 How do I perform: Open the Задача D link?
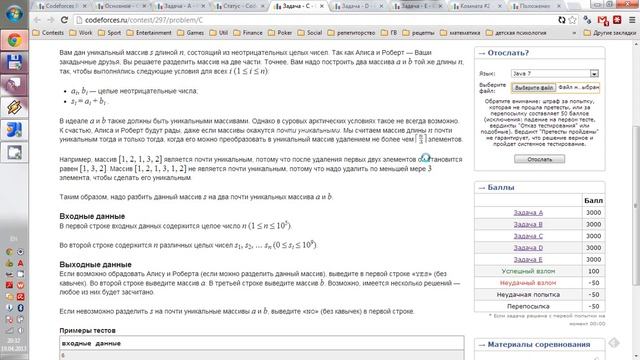[x=528, y=248]
